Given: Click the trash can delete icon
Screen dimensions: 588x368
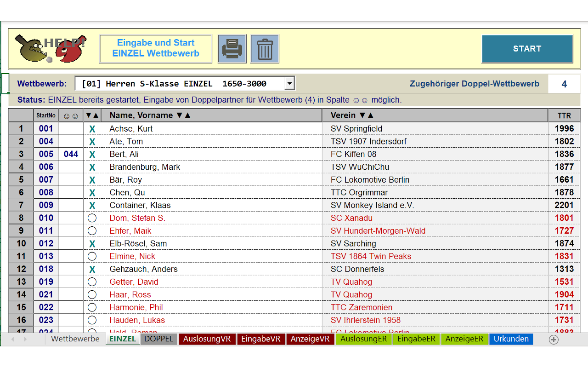Looking at the screenshot, I should point(265,49).
